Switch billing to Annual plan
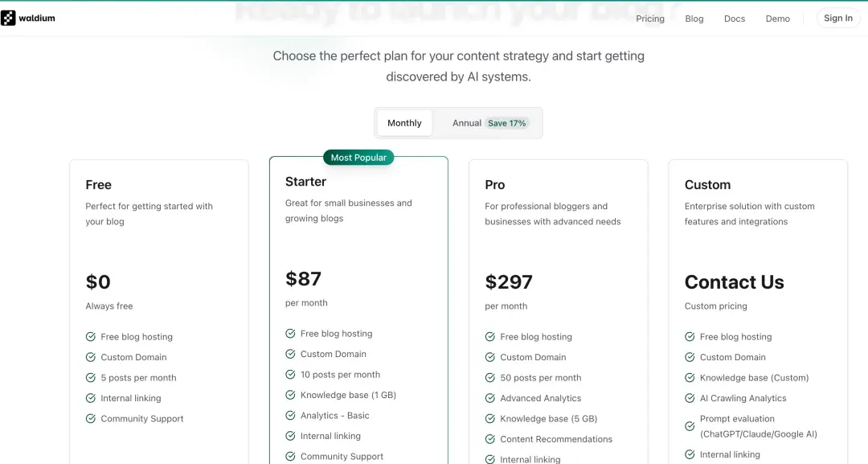The width and height of the screenshot is (868, 464). coord(466,123)
